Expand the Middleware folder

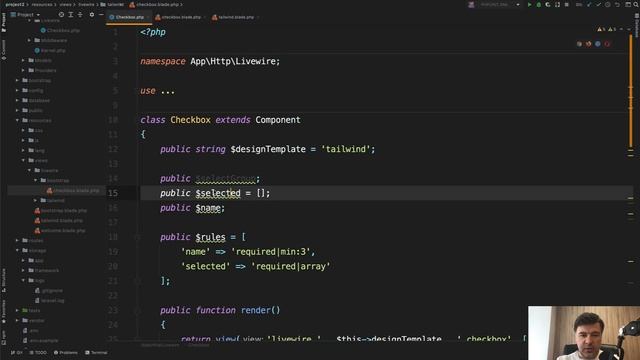tap(29, 40)
